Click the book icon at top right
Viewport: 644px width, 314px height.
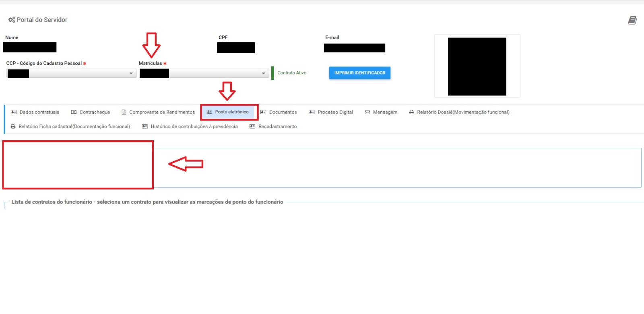(x=632, y=20)
